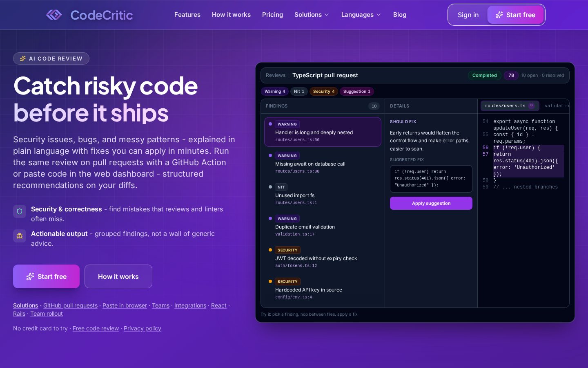Select finding Hardcoded API key in source

(323, 289)
